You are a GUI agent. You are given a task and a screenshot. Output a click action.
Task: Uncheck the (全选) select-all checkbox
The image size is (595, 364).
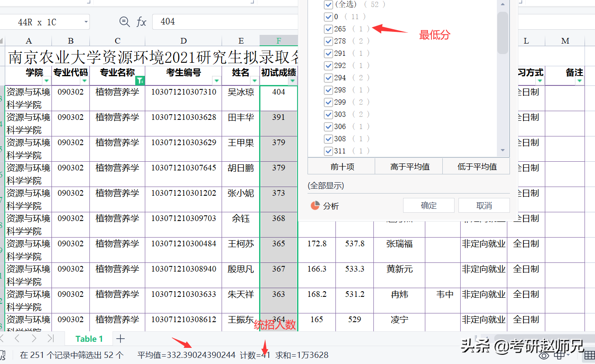click(329, 5)
